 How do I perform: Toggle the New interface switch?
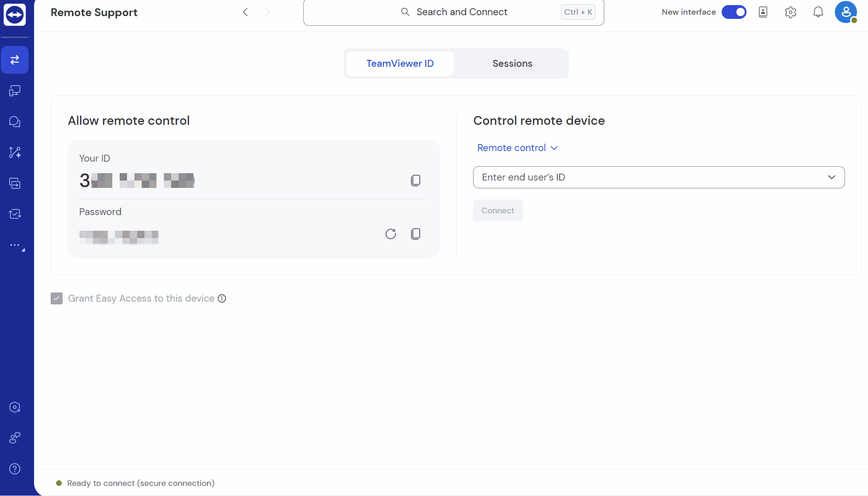point(734,12)
